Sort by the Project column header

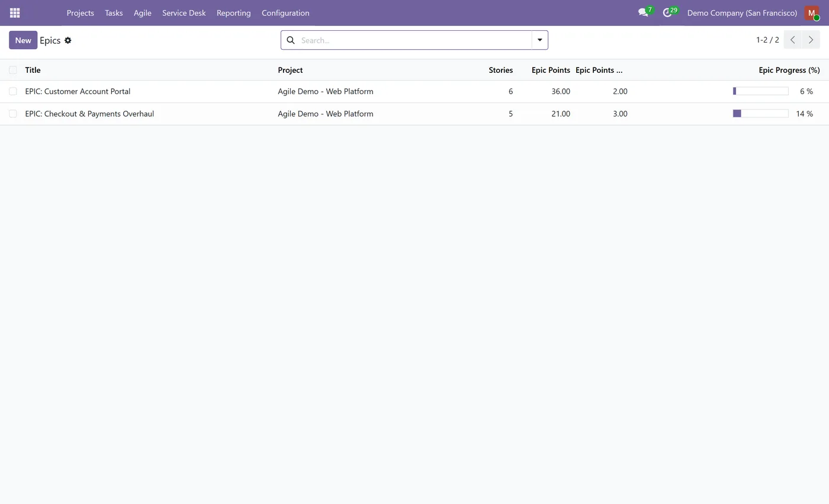(x=290, y=70)
